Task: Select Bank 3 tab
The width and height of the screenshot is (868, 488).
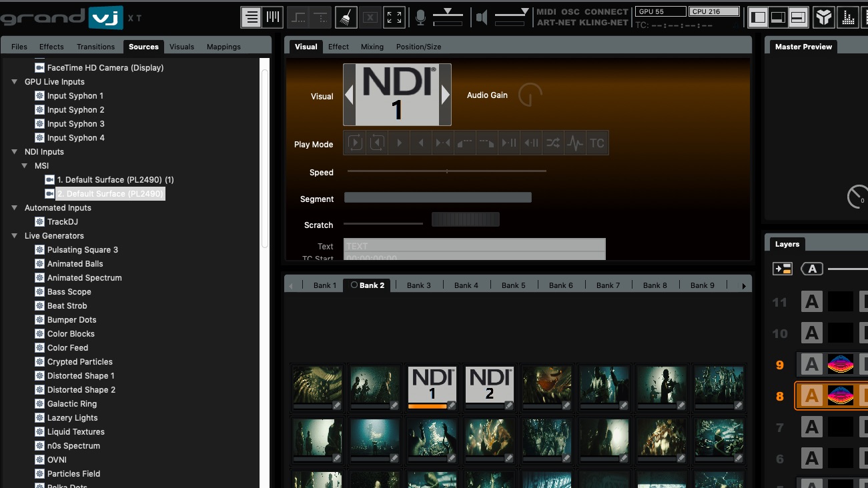Action: point(419,285)
